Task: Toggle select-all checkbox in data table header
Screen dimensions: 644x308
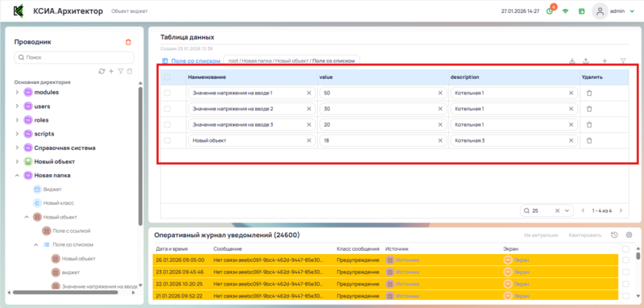Action: [x=167, y=77]
